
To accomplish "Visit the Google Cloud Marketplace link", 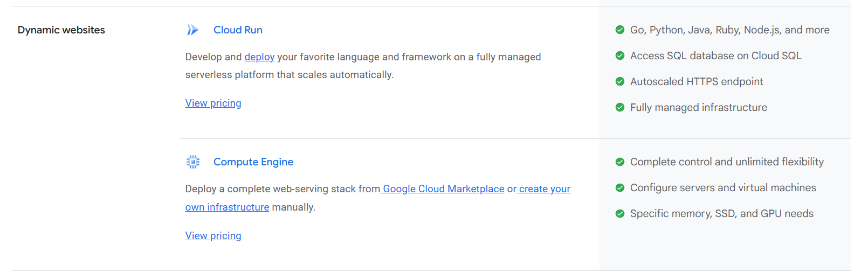I will point(443,189).
